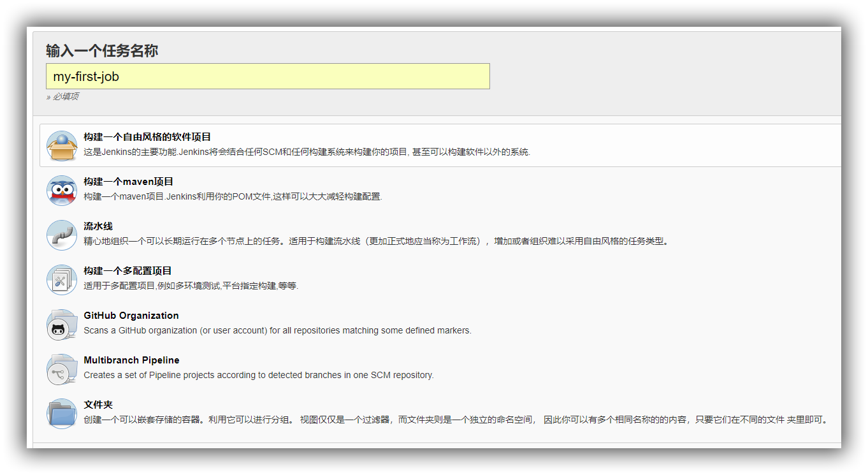Select the 流水线 title
This screenshot has width=868, height=475.
coord(98,226)
